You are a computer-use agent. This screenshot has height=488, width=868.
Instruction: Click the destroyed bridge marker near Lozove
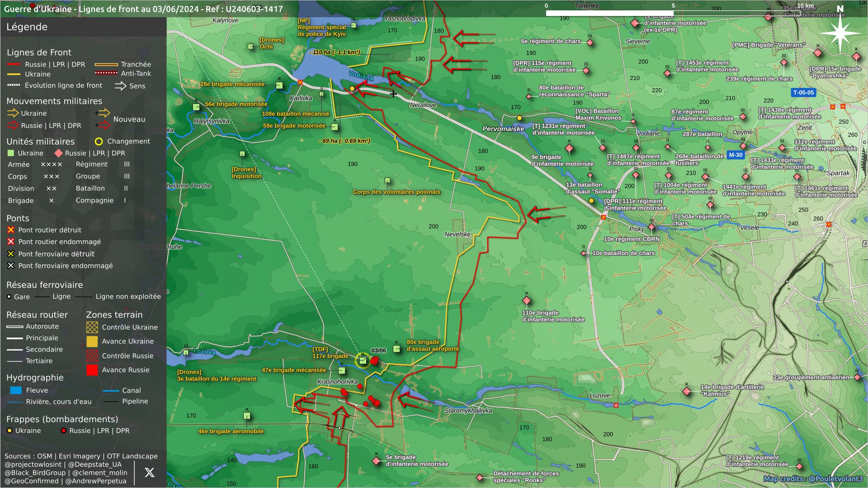(616, 405)
